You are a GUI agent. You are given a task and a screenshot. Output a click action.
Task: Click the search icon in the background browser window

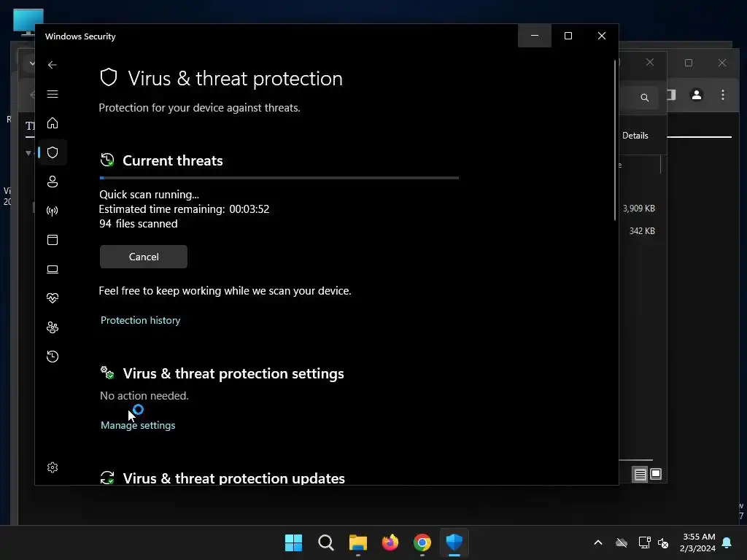click(645, 98)
